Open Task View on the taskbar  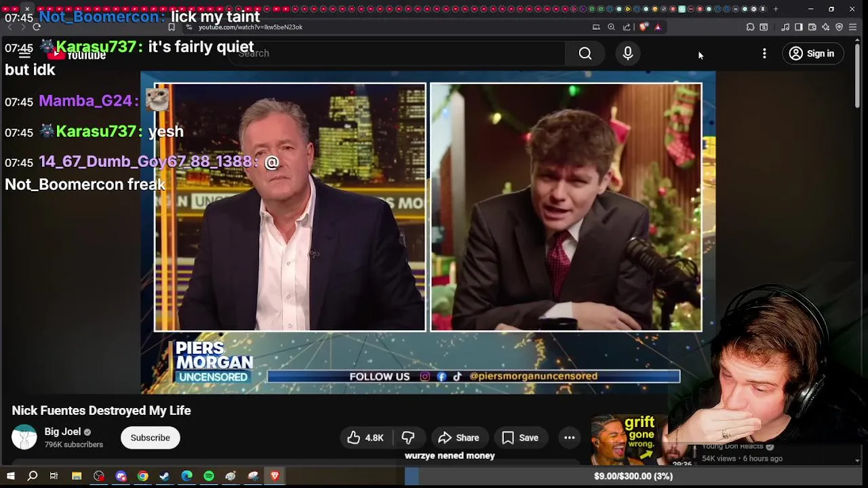click(54, 476)
